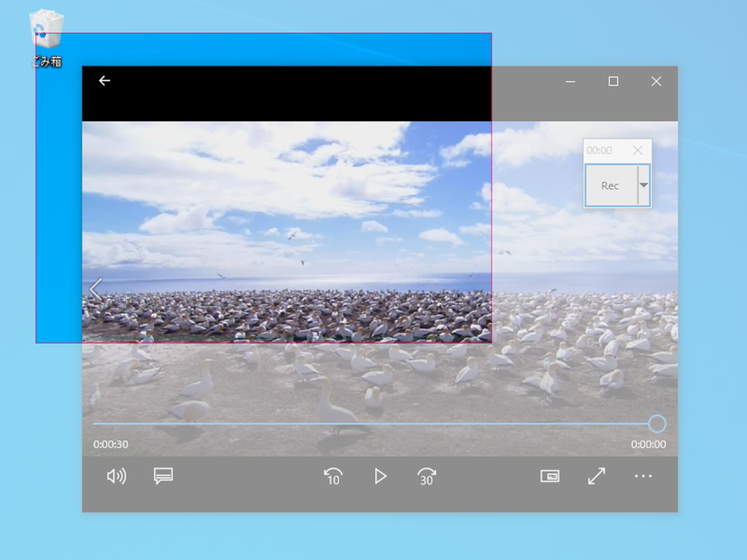The image size is (747, 560).
Task: Play the video
Action: [x=379, y=476]
